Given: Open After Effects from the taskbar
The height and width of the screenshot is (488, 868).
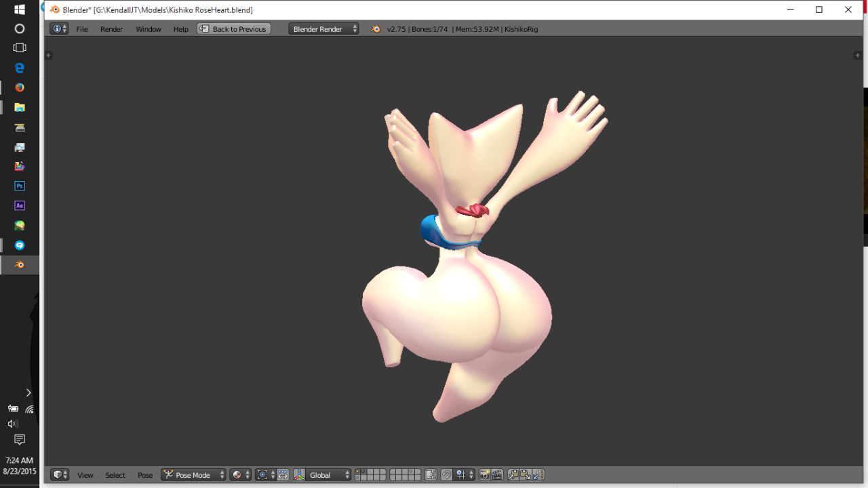Looking at the screenshot, I should tap(20, 205).
